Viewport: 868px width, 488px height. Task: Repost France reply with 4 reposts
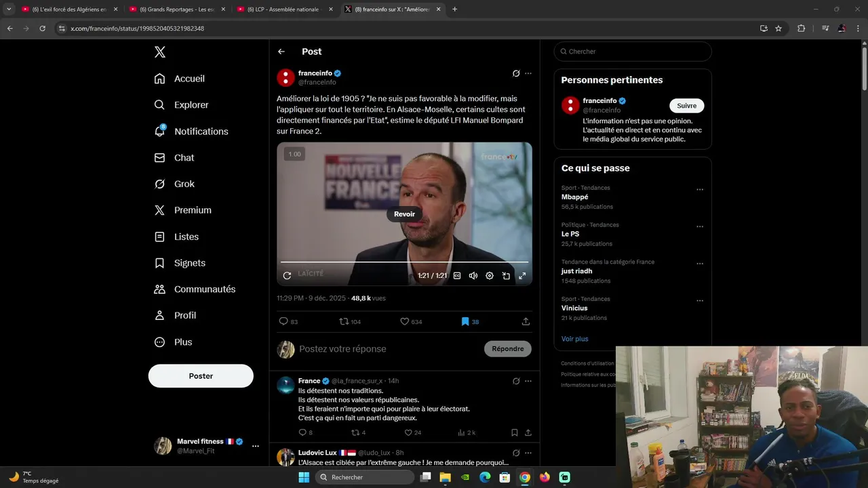[358, 432]
